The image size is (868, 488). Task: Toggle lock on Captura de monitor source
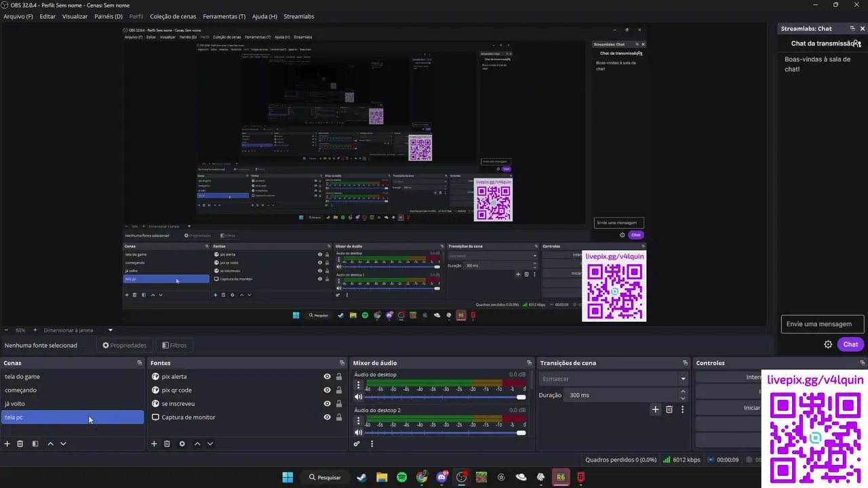pyautogui.click(x=339, y=418)
